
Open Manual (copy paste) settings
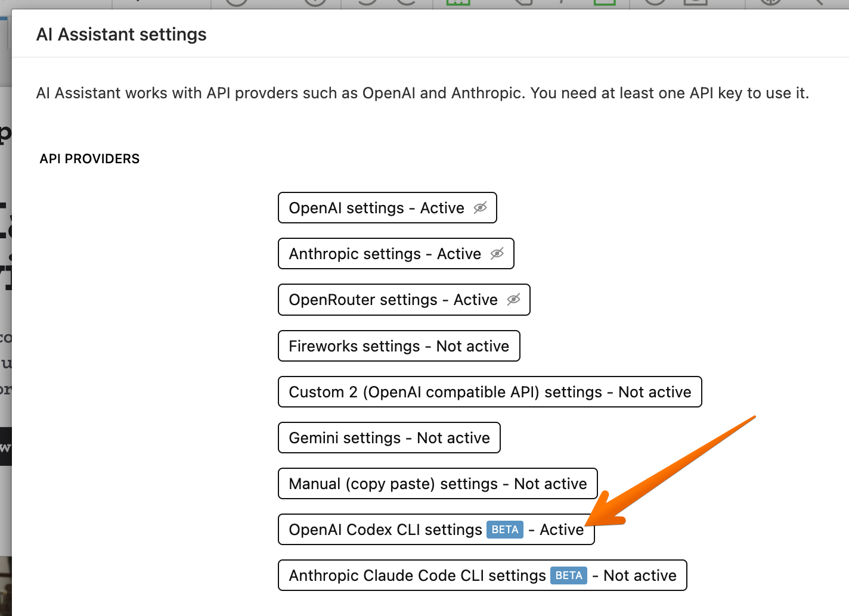coord(437,484)
